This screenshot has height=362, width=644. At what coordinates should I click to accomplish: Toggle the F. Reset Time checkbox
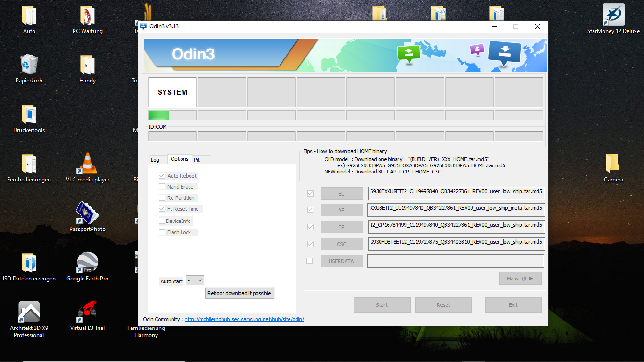click(162, 209)
